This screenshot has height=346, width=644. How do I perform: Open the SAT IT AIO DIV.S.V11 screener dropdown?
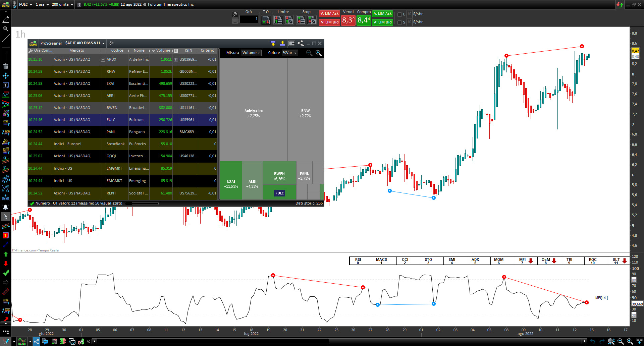(x=85, y=43)
